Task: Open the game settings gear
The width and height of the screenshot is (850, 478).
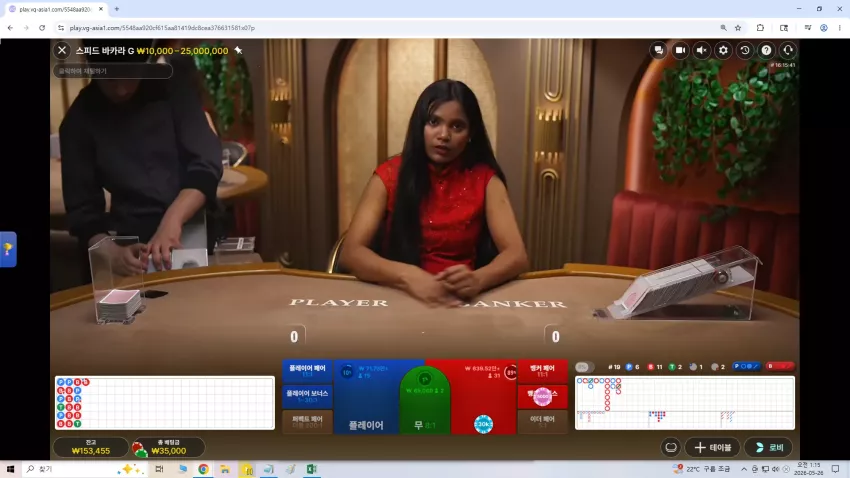Action: click(723, 50)
